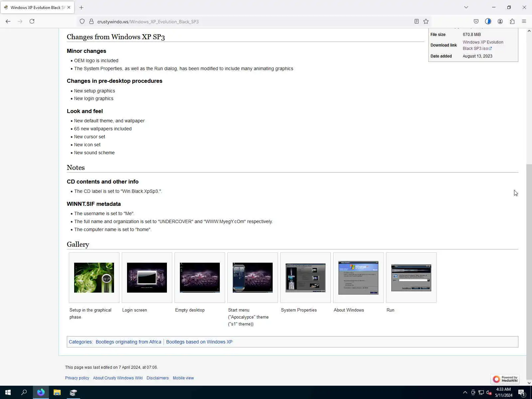Open the System Properties thumbnail
The width and height of the screenshot is (532, 399).
(306, 278)
